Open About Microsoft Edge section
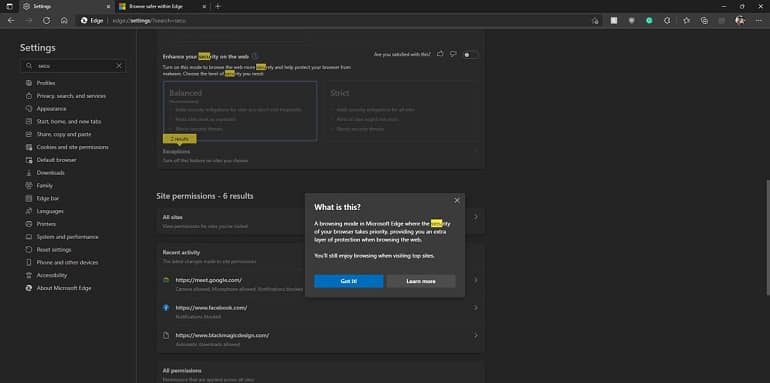Screen dimensions: 770x383 [x=64, y=288]
